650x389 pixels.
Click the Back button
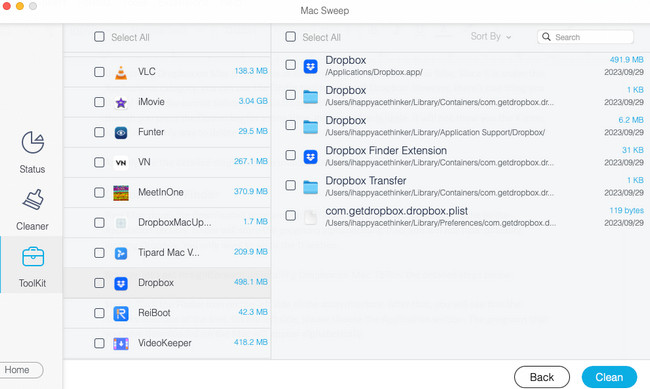coord(542,377)
